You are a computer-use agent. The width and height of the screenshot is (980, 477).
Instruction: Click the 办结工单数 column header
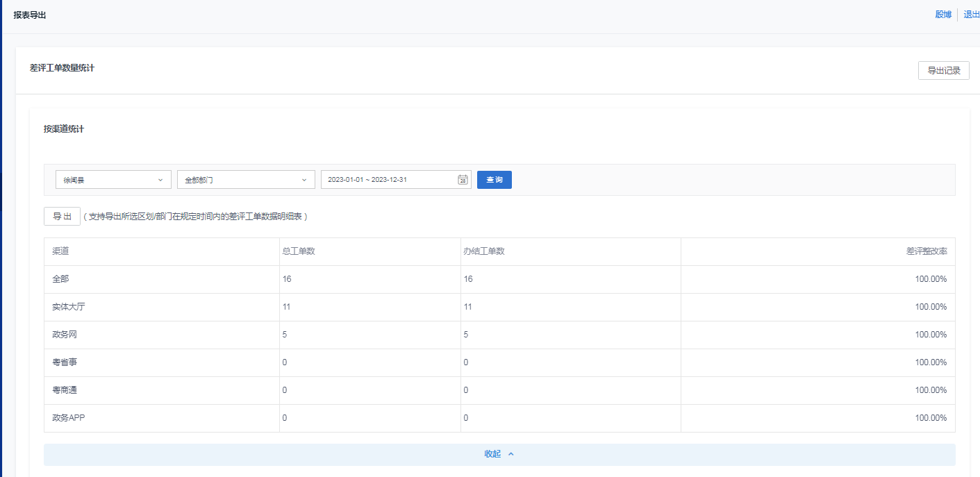tap(483, 251)
